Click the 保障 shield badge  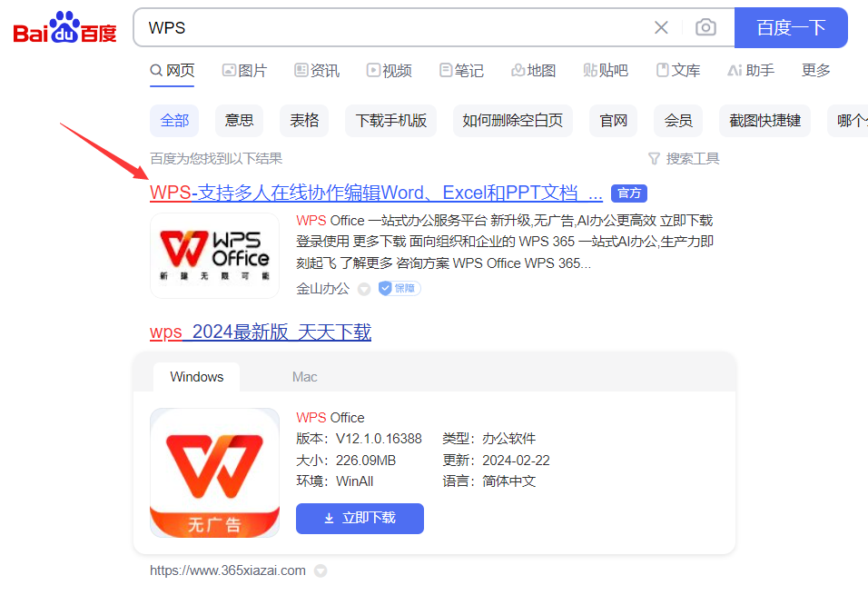[x=399, y=289]
